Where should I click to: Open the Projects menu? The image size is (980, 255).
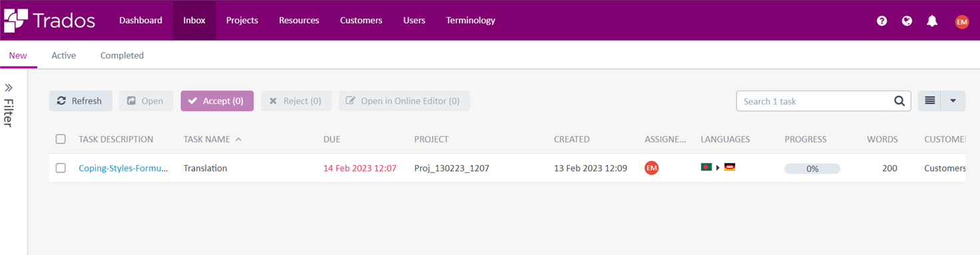pos(242,21)
